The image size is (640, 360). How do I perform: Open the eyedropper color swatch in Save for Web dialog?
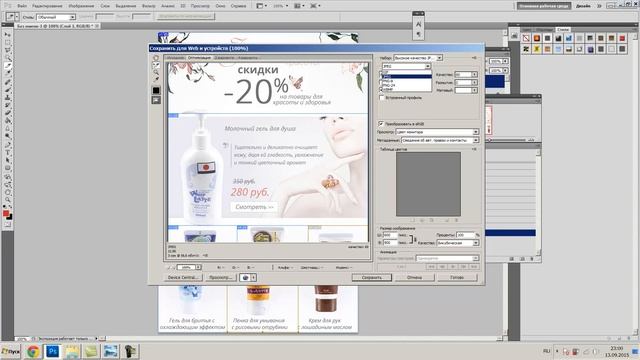[x=156, y=90]
